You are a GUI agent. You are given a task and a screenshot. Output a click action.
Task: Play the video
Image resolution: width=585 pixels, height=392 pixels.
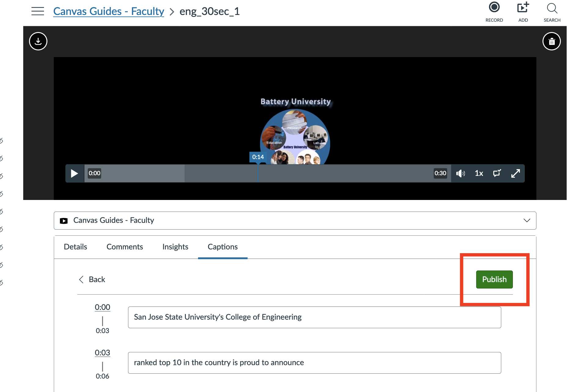click(x=74, y=173)
